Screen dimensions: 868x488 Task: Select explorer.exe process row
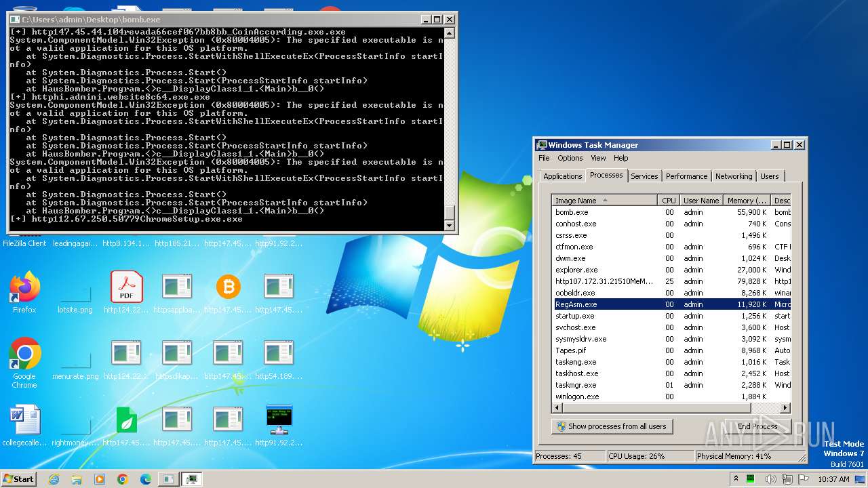click(x=671, y=270)
